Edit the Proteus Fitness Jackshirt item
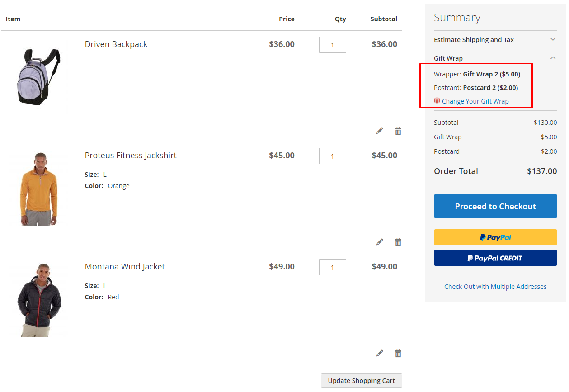This screenshot has height=392, width=569. (x=380, y=242)
